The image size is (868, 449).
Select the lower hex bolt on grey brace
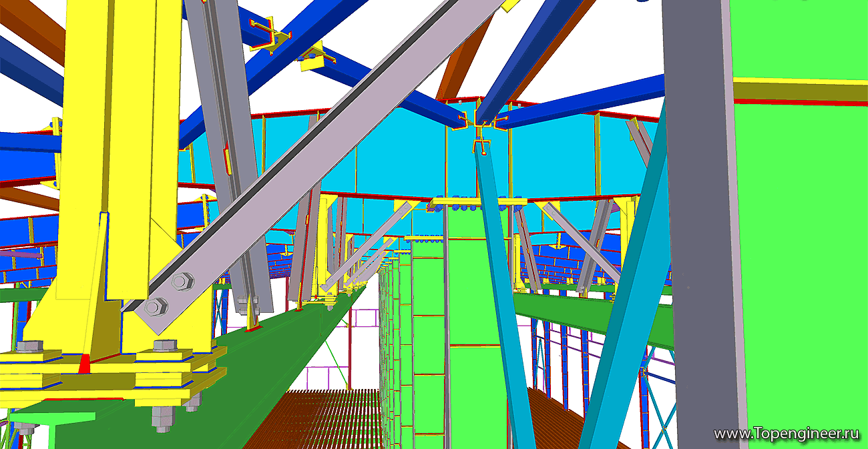155,307
